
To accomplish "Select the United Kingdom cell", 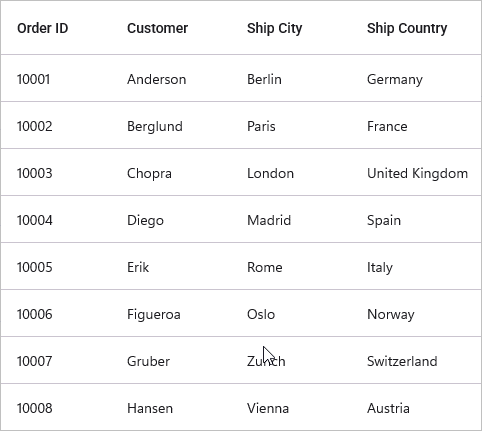I will coord(417,174).
